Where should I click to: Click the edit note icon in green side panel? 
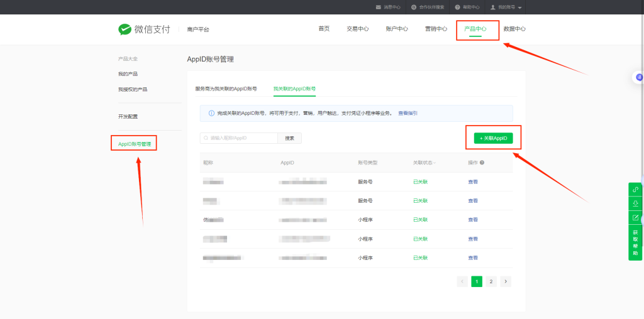635,217
